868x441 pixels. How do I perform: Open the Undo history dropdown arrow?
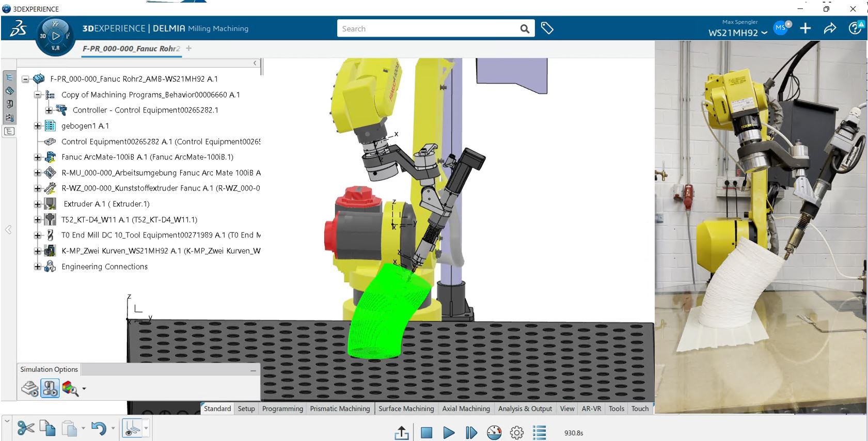(x=113, y=429)
